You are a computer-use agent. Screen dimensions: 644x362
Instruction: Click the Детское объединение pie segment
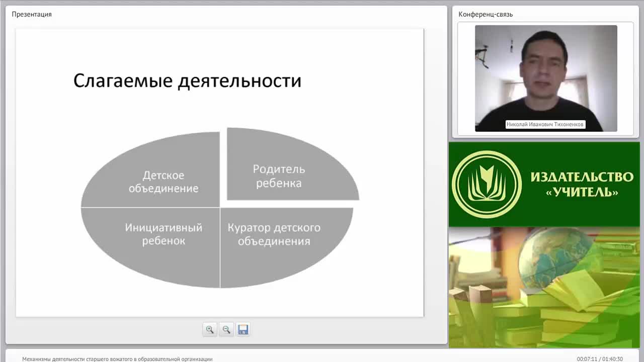click(x=163, y=181)
